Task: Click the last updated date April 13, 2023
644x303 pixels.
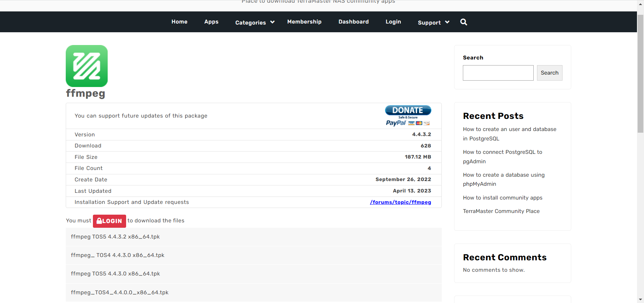Action: [x=412, y=191]
